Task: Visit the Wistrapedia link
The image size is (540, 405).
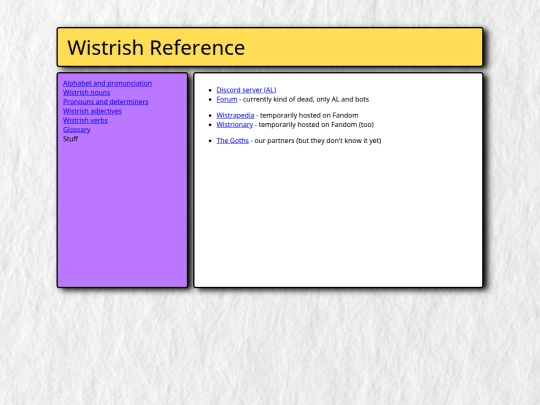Action: coord(235,115)
